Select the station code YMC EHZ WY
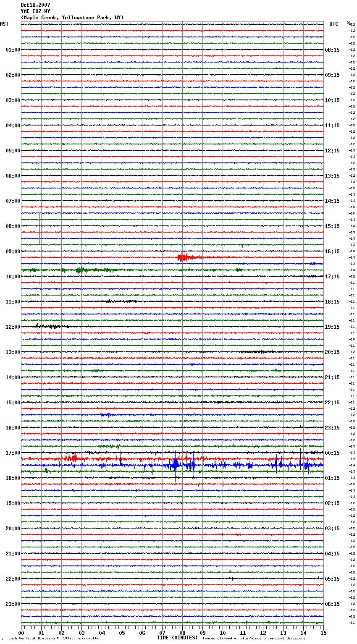357x644 pixels. [x=35, y=11]
